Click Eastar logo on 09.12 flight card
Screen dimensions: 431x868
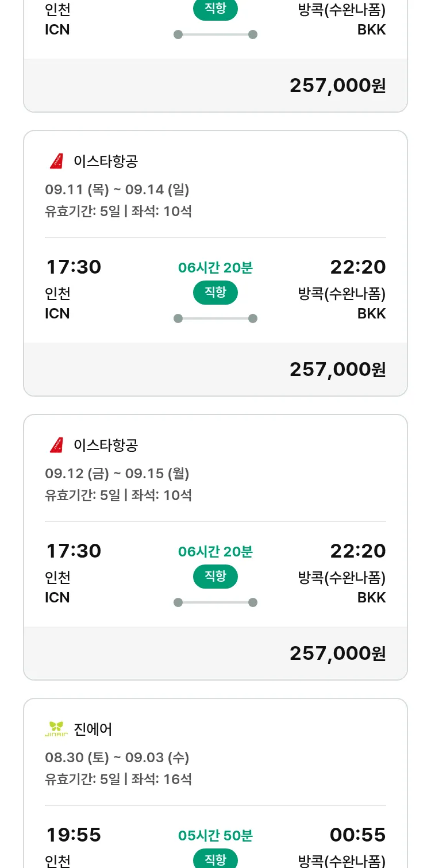pyautogui.click(x=56, y=445)
